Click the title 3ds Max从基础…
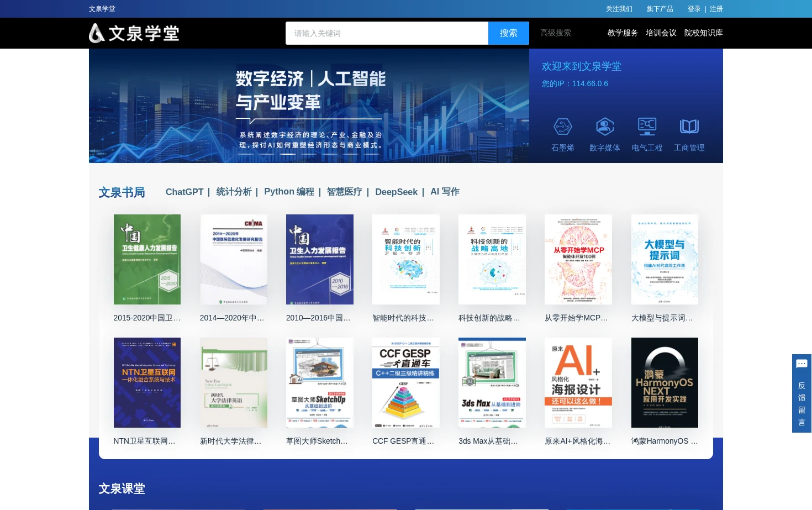Viewport: 812px width, 510px height. pyautogui.click(x=488, y=441)
